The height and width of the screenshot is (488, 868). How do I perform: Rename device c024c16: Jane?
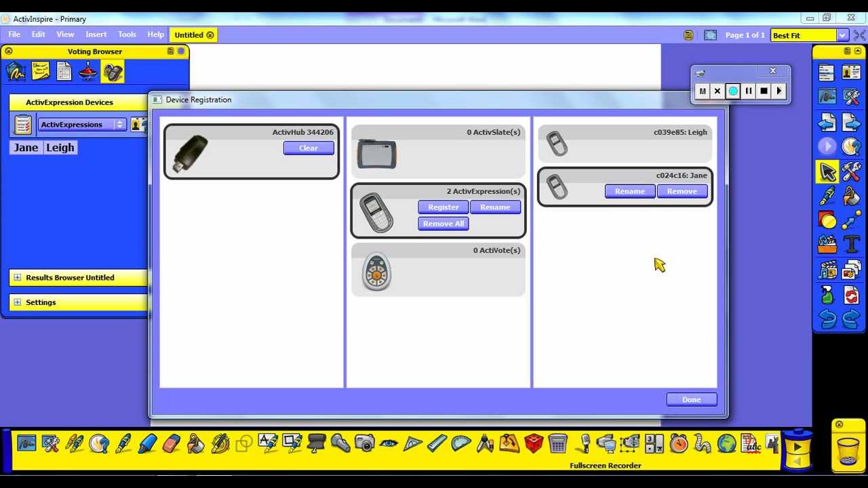click(x=630, y=191)
